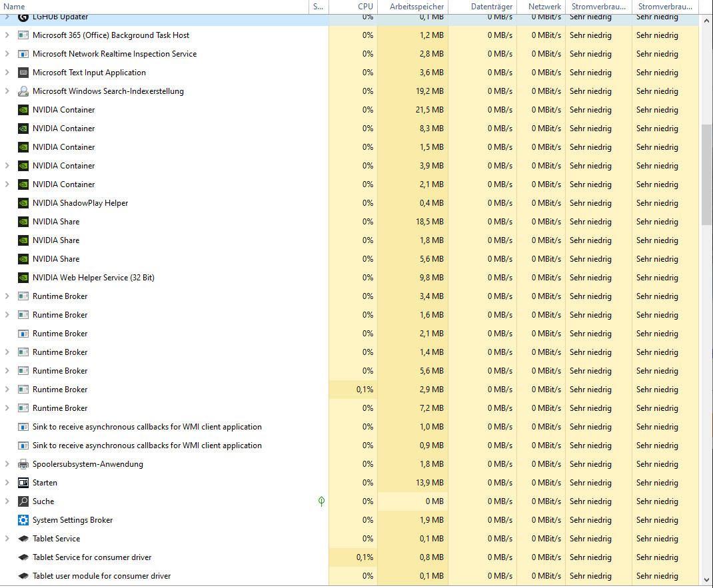Click the NVIDIA Container icon in the 1,5 MB row
Viewport: 713px width, 588px height.
pos(23,147)
